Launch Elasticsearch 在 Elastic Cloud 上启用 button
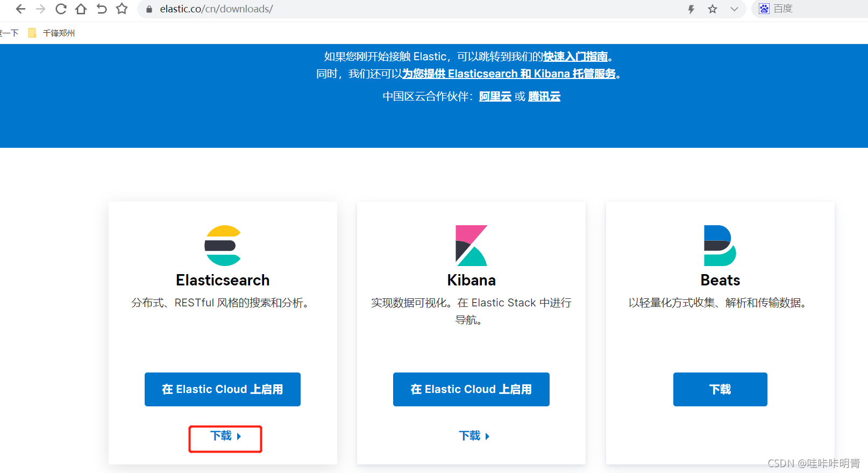Screen dimensions: 868x473 [223, 389]
